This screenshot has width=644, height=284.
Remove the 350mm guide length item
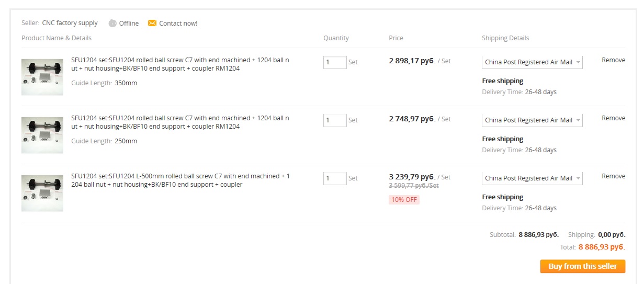(x=613, y=60)
